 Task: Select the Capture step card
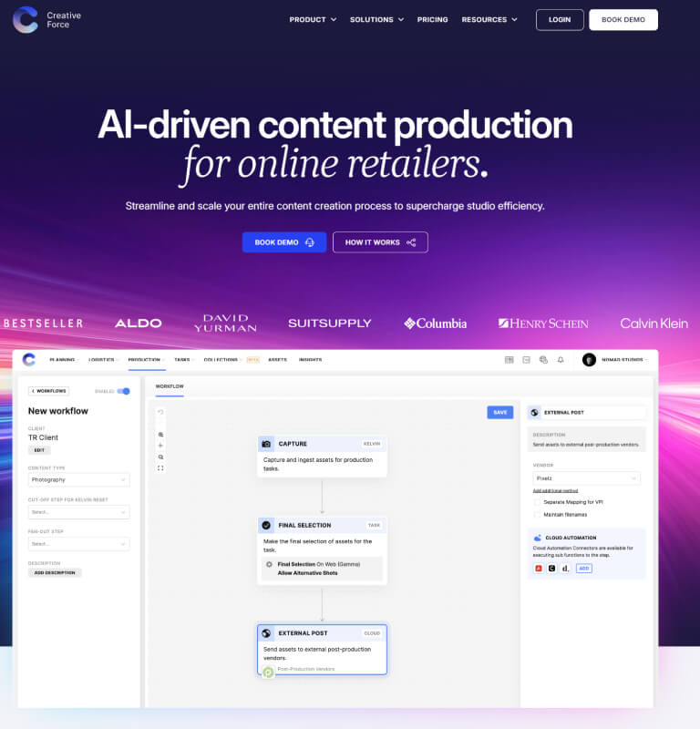[x=322, y=457]
